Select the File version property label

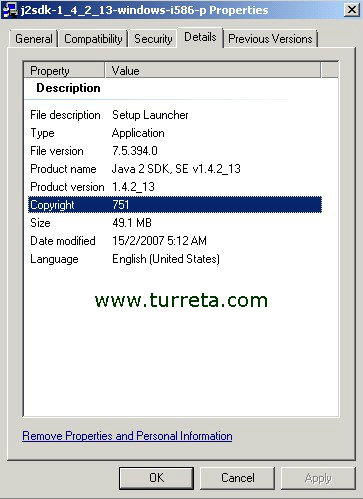tap(57, 151)
